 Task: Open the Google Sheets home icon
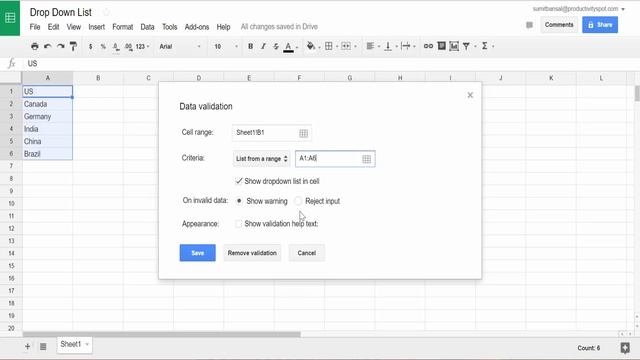pos(10,18)
